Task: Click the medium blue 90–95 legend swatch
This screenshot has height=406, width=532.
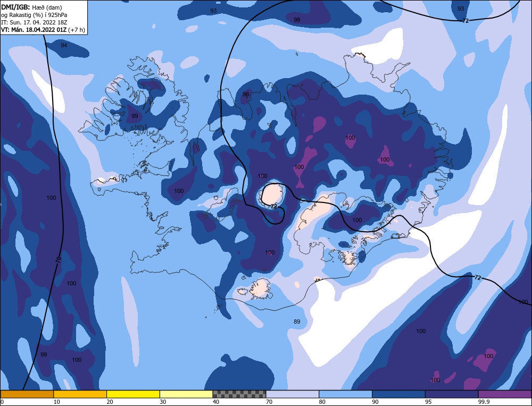Action: (398, 394)
